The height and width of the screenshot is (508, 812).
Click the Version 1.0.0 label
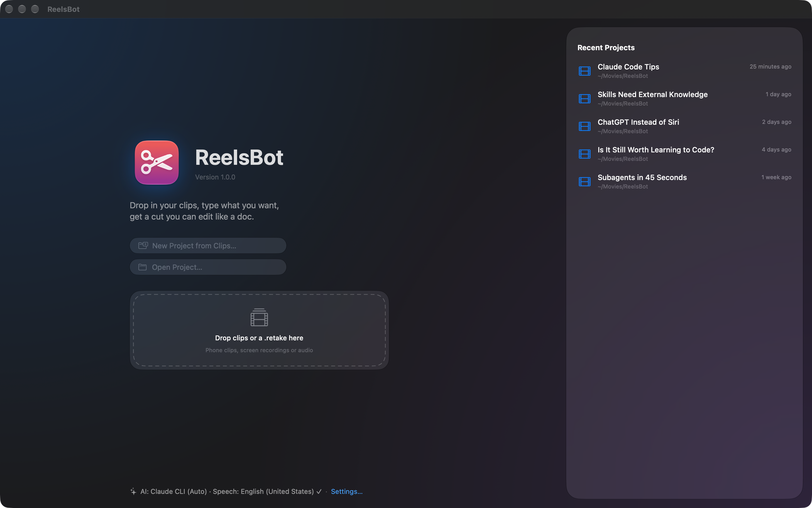tap(215, 177)
